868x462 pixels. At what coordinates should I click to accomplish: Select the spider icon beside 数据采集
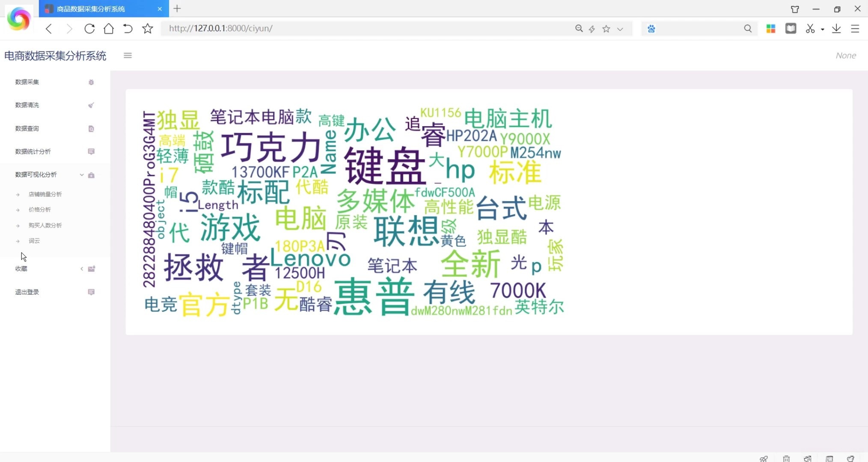click(91, 82)
